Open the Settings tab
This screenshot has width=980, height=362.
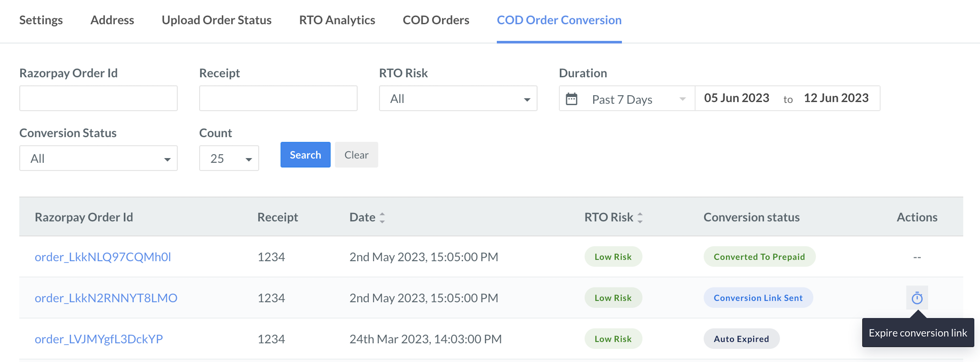point(41,20)
